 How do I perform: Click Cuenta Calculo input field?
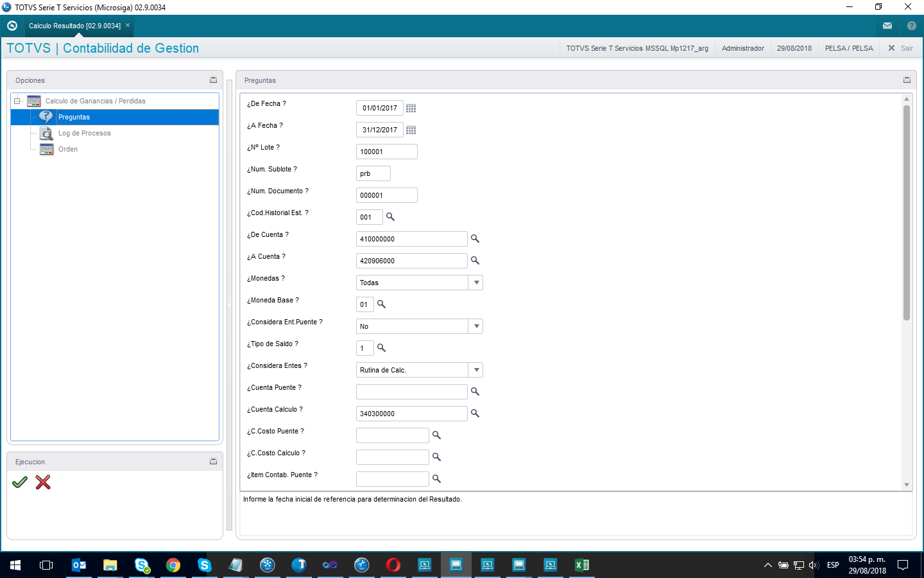coord(412,414)
